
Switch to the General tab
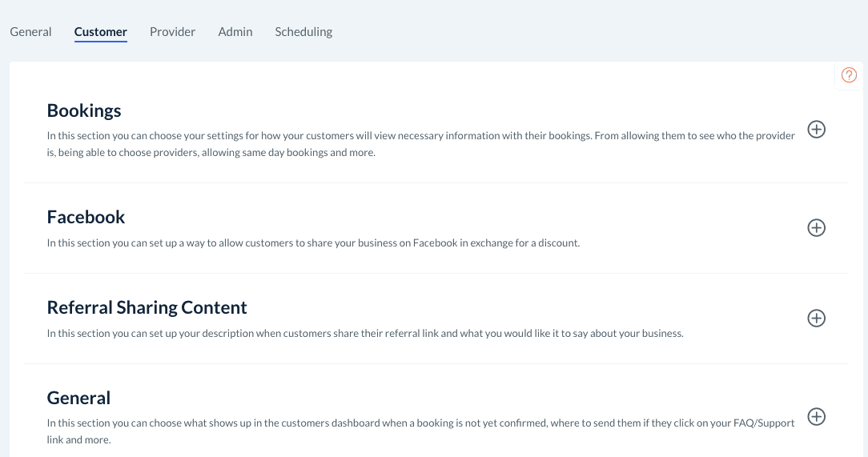point(30,32)
